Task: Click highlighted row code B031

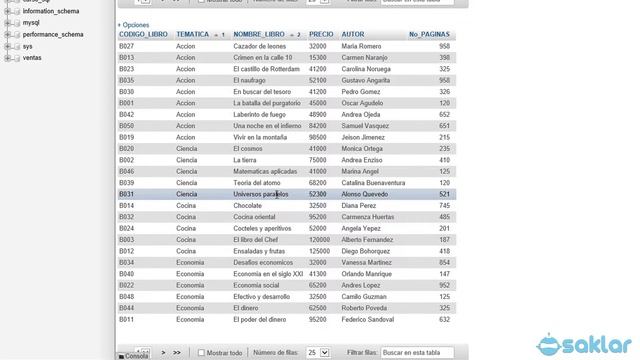Action: [x=127, y=194]
